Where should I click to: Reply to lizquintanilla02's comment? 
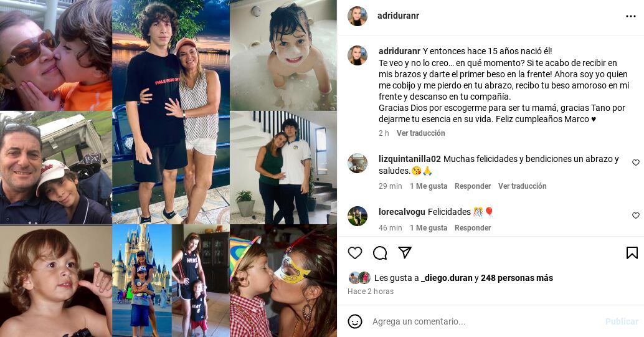473,186
